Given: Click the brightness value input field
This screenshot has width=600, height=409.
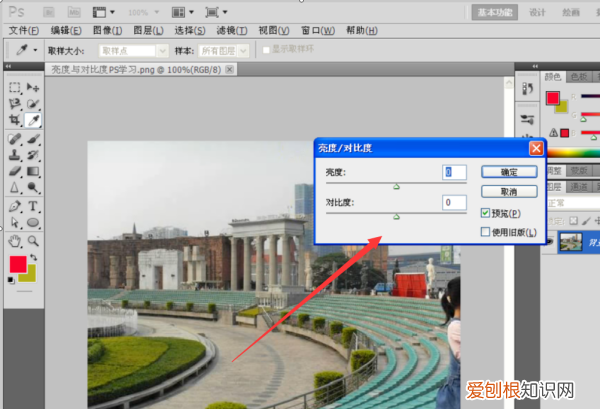Looking at the screenshot, I should pyautogui.click(x=454, y=172).
